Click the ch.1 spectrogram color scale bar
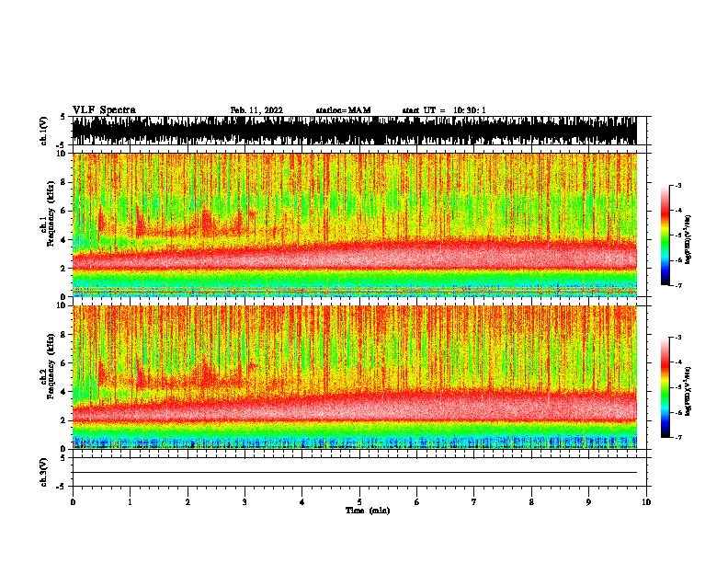The image size is (728, 563). pyautogui.click(x=665, y=236)
